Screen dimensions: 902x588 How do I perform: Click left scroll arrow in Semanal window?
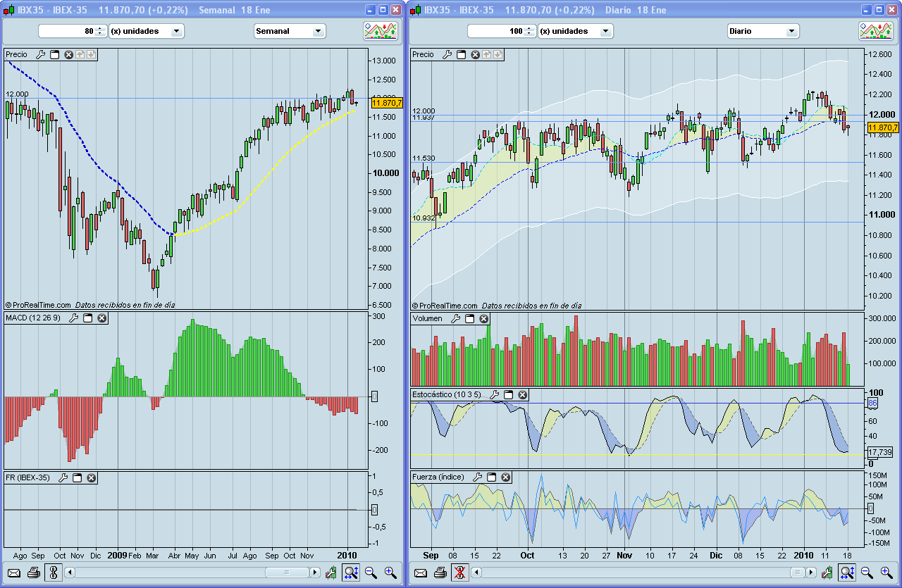tap(69, 573)
